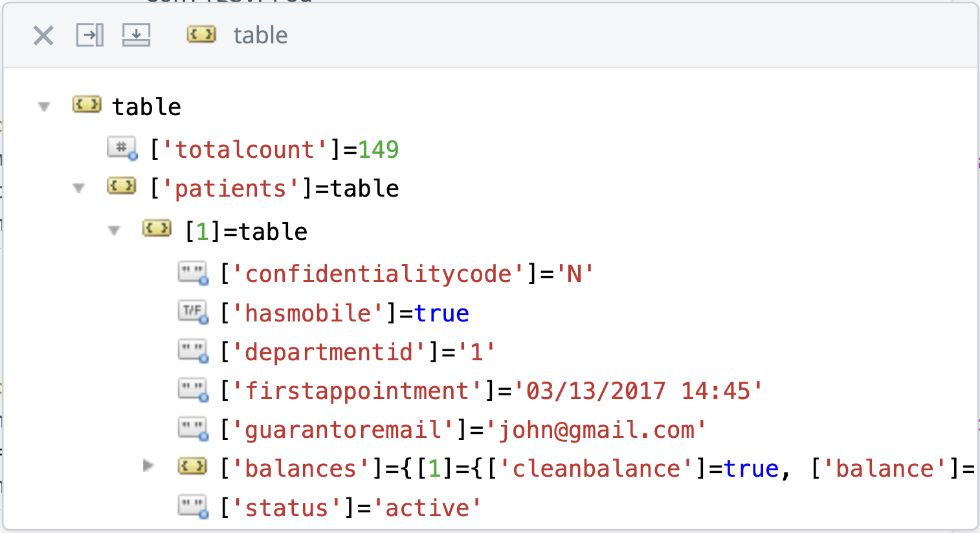Click the dock-to-bottom panel icon

click(136, 35)
